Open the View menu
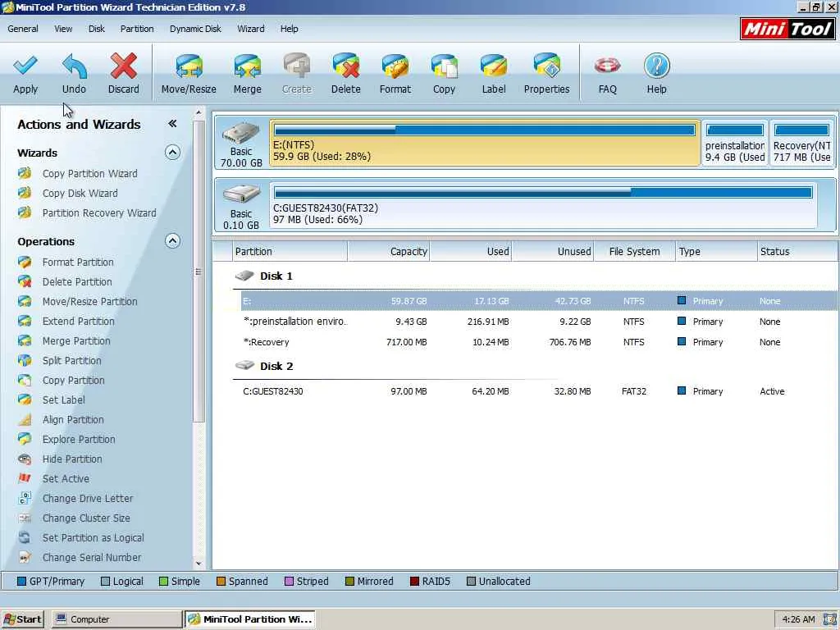 63,29
